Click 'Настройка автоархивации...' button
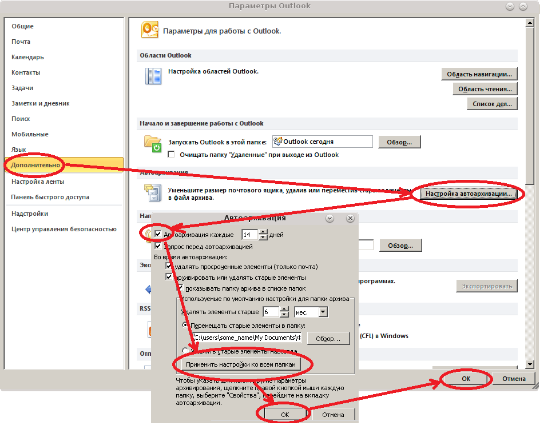The height and width of the screenshot is (424, 540). coord(468,194)
